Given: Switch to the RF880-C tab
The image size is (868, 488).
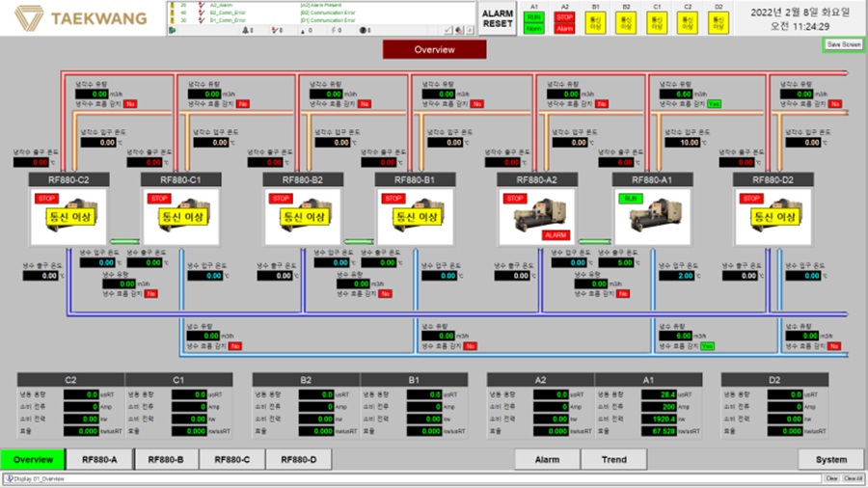Looking at the screenshot, I should point(232,459).
